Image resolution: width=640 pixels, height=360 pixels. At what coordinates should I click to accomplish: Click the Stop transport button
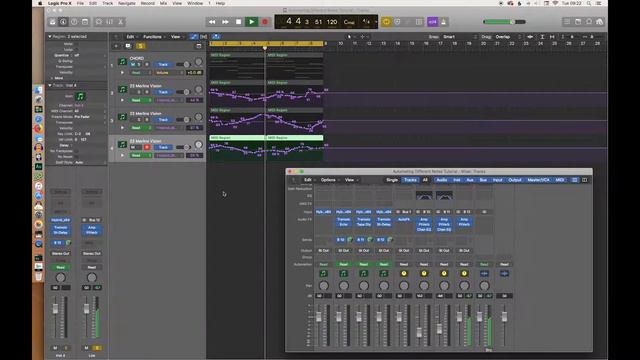[238, 22]
